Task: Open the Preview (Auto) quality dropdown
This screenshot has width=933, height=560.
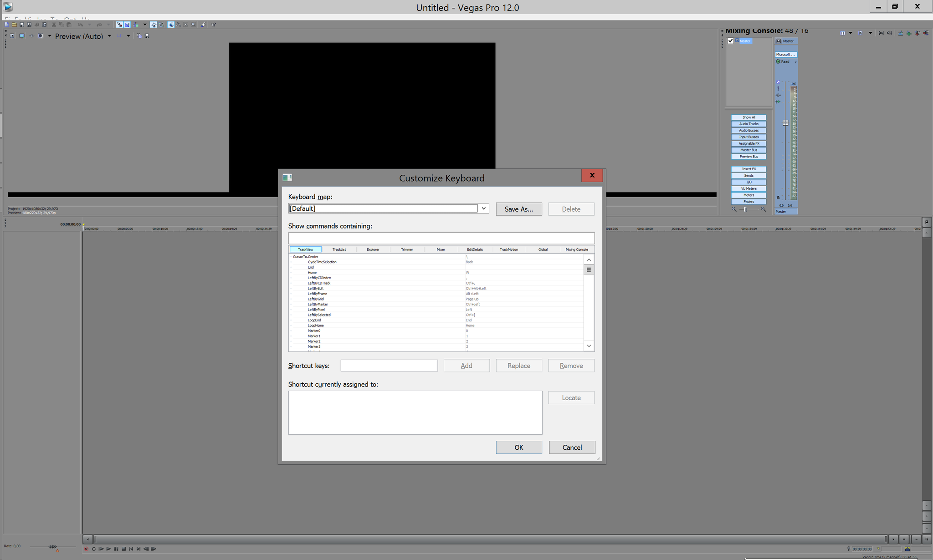Action: 109,36
